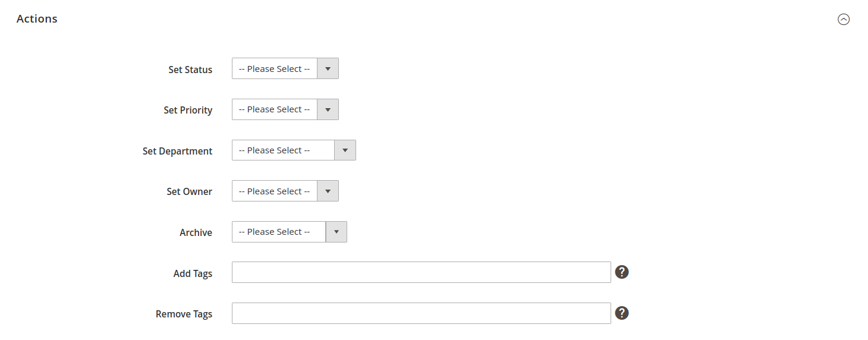This screenshot has width=868, height=340.
Task: Click the 'Set Status' field label
Action: click(190, 70)
